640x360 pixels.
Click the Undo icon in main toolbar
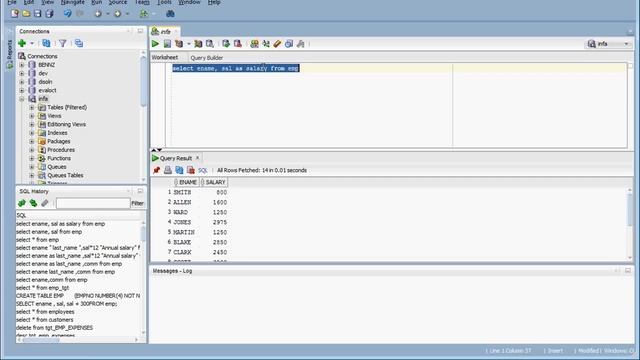(x=67, y=14)
